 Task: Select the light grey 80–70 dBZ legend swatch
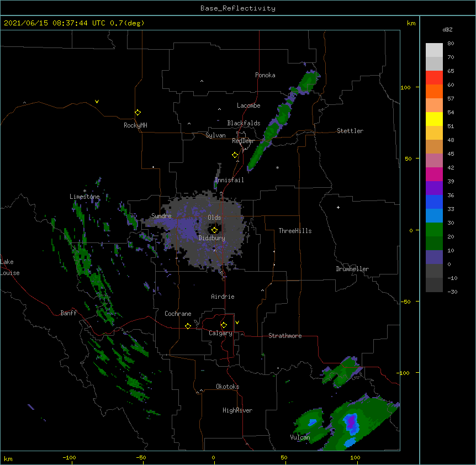tap(434, 50)
